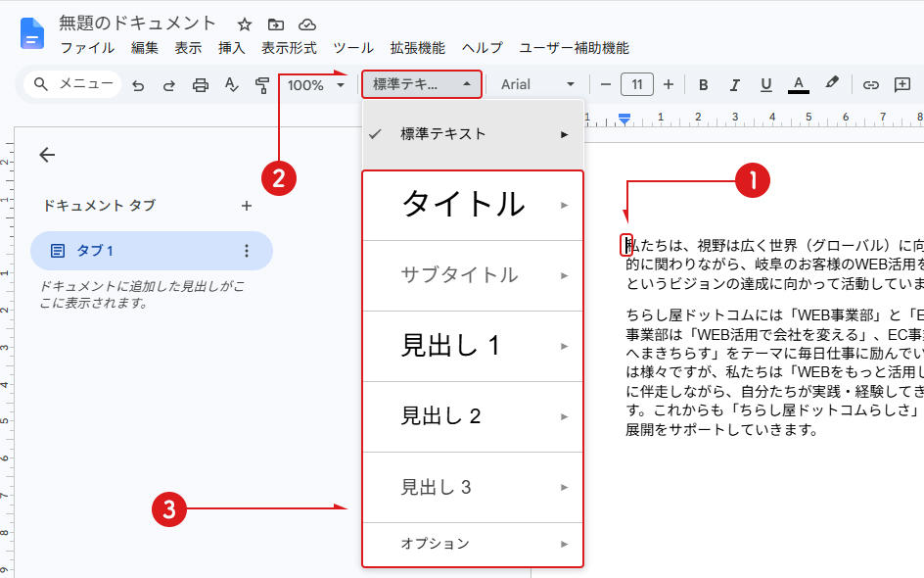Screen dimensions: 924x578
Task: Apply the 見出し 3 style
Action: [473, 487]
